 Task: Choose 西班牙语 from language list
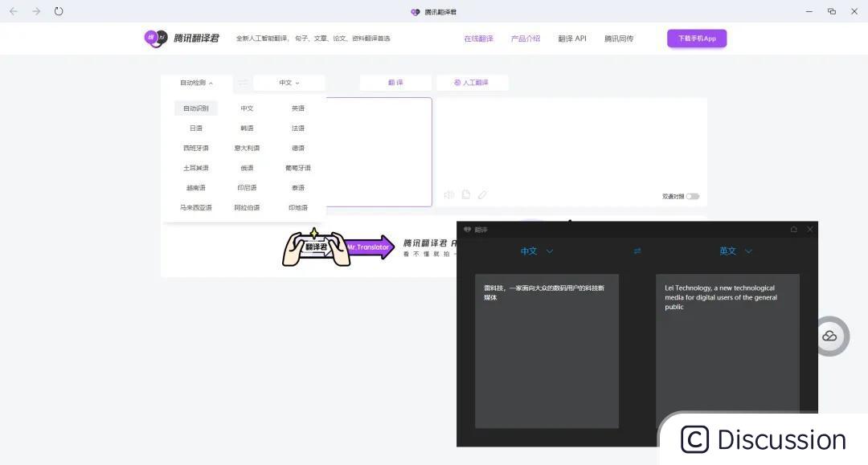[196, 149]
